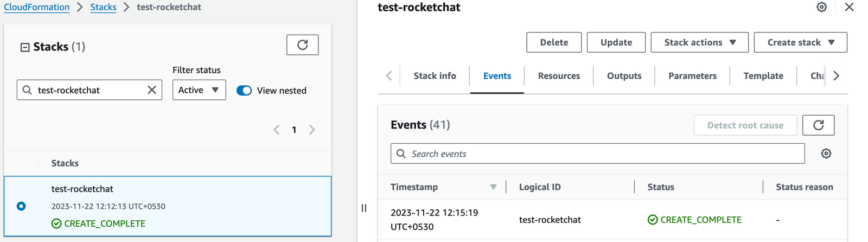
Task: Click the Stacks column header
Action: [65, 163]
